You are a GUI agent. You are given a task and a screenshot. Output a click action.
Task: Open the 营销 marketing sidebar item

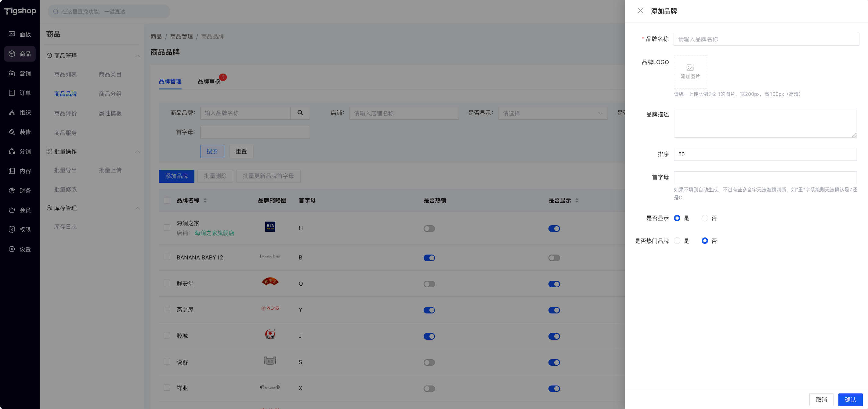point(20,73)
